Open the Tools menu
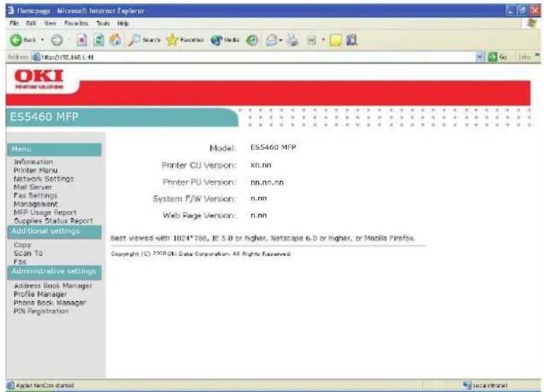544x392 pixels. [x=103, y=23]
